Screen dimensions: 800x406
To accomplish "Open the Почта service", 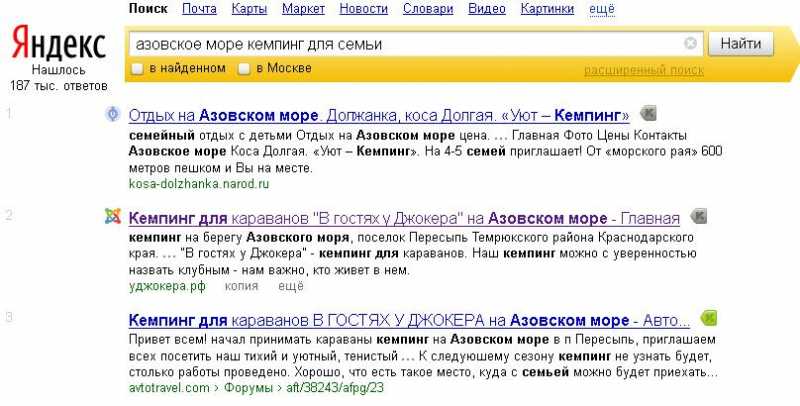I will pos(199,9).
